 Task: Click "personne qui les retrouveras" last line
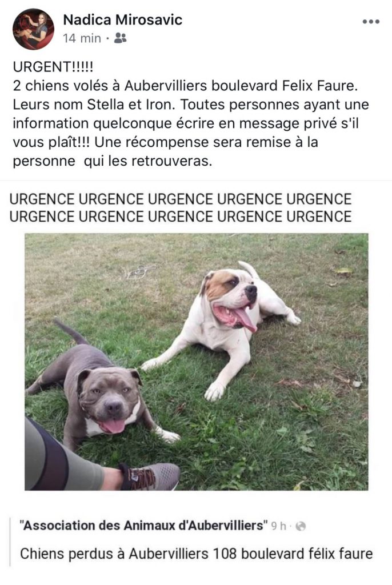(113, 162)
